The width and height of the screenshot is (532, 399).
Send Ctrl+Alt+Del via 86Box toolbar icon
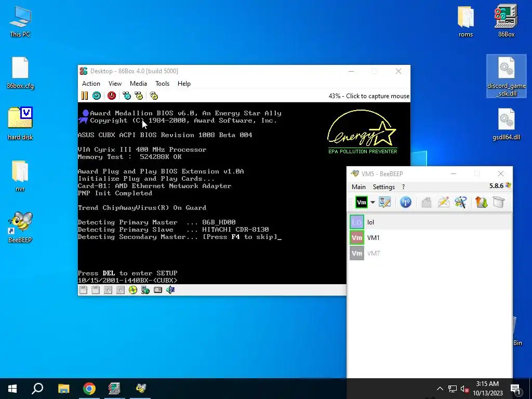(x=127, y=96)
